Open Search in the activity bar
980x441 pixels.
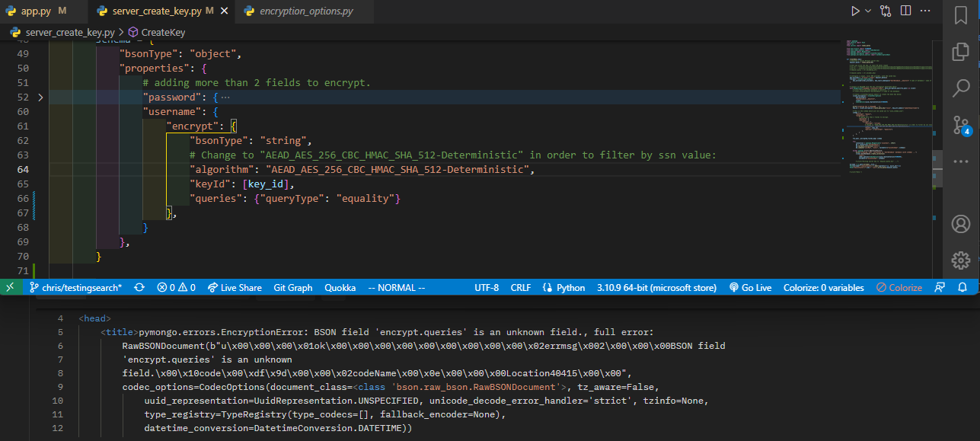(961, 88)
